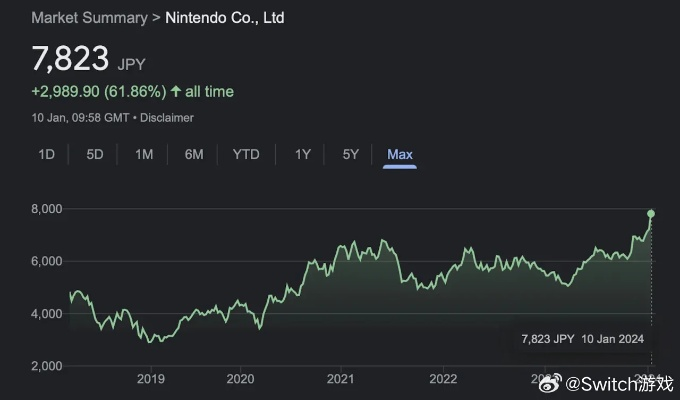Image resolution: width=680 pixels, height=400 pixels.
Task: Open the 5Y range view
Action: (x=350, y=154)
